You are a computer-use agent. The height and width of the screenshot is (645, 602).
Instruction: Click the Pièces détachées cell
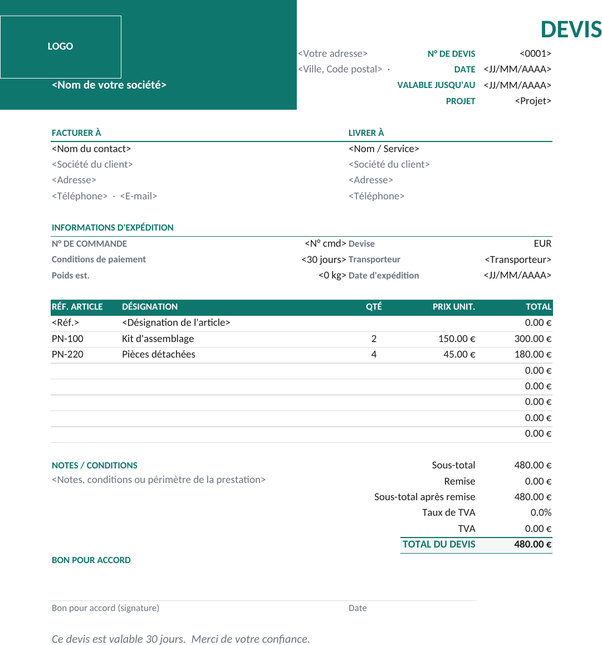tap(158, 354)
